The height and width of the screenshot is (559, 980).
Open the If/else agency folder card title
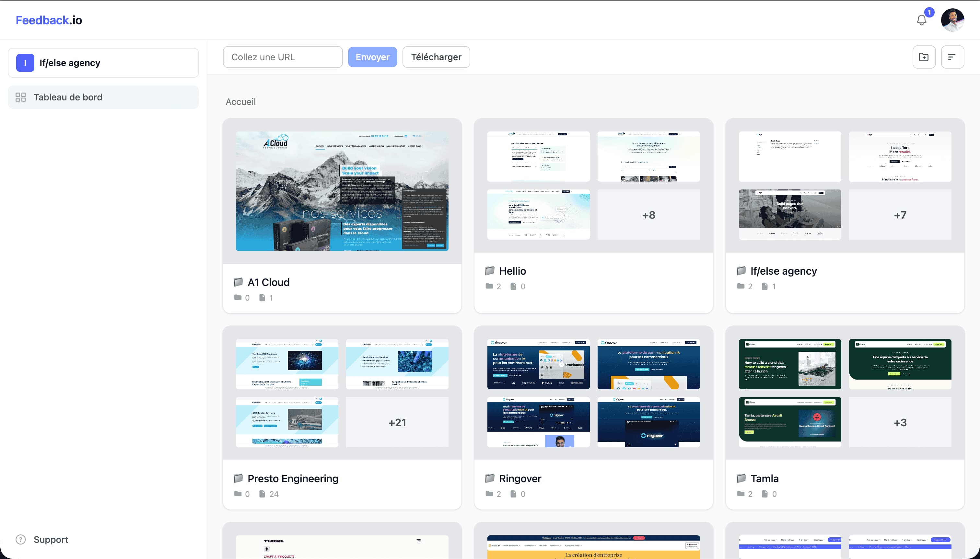pyautogui.click(x=784, y=271)
